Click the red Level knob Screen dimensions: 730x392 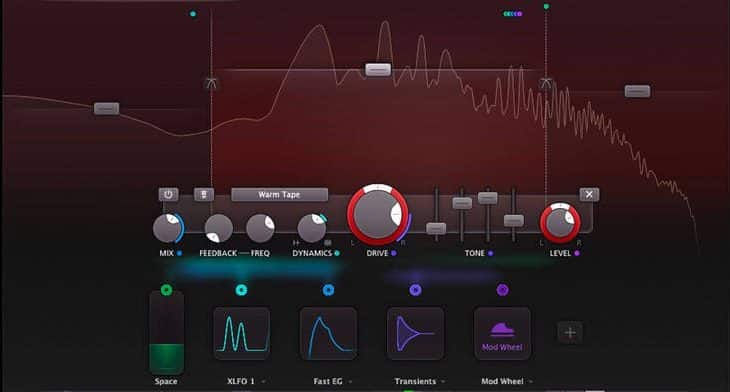[560, 223]
